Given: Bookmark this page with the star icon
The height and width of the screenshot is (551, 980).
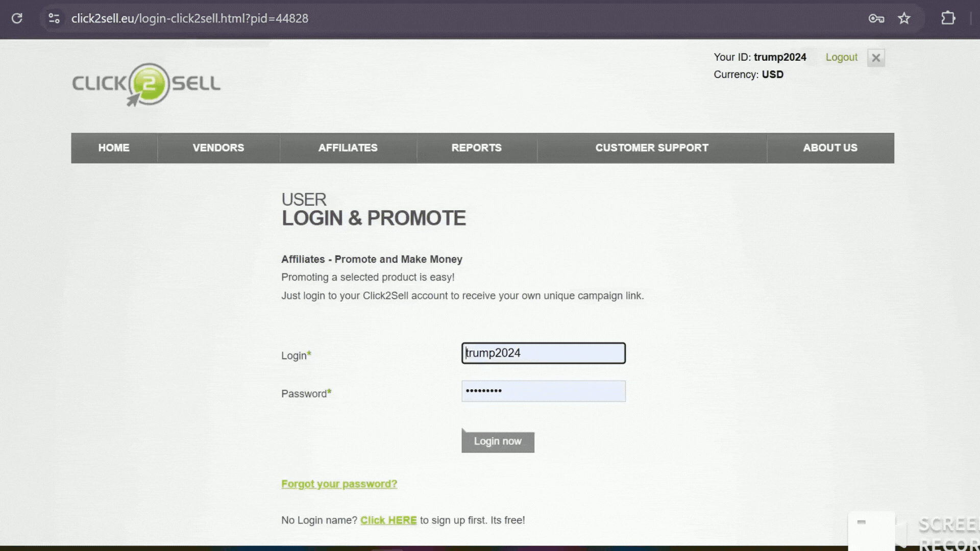Looking at the screenshot, I should click(904, 18).
